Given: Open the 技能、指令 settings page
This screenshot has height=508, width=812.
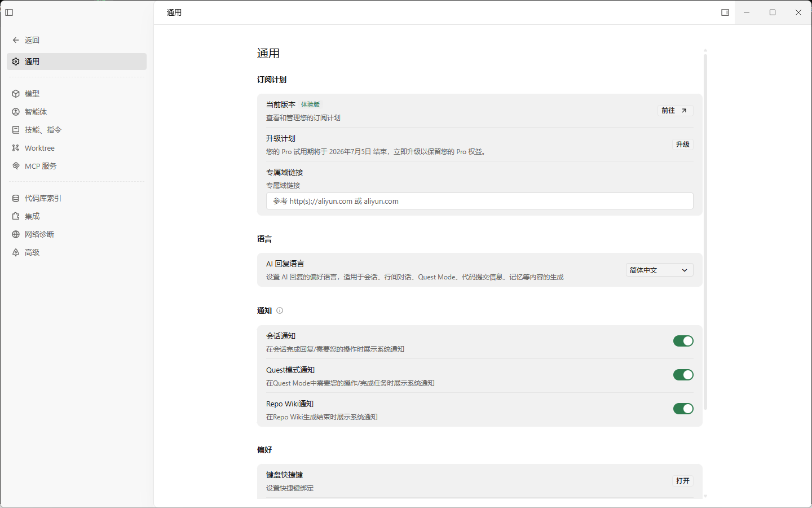Looking at the screenshot, I should pos(77,130).
